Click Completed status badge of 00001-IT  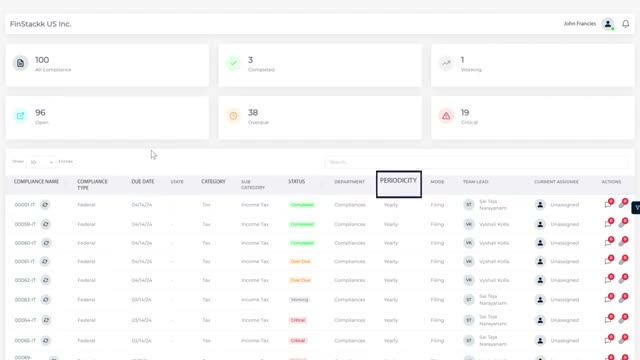point(302,205)
